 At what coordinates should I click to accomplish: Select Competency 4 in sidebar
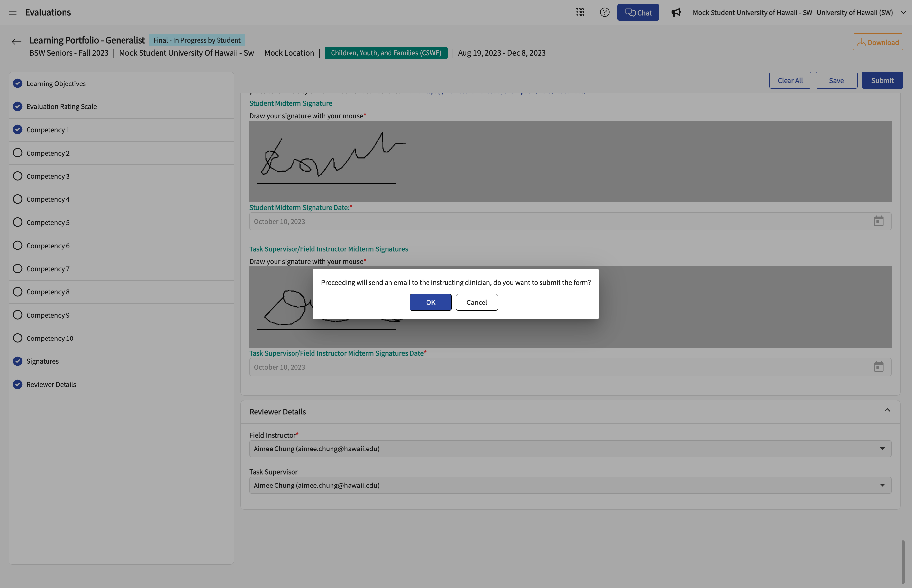tap(121, 199)
